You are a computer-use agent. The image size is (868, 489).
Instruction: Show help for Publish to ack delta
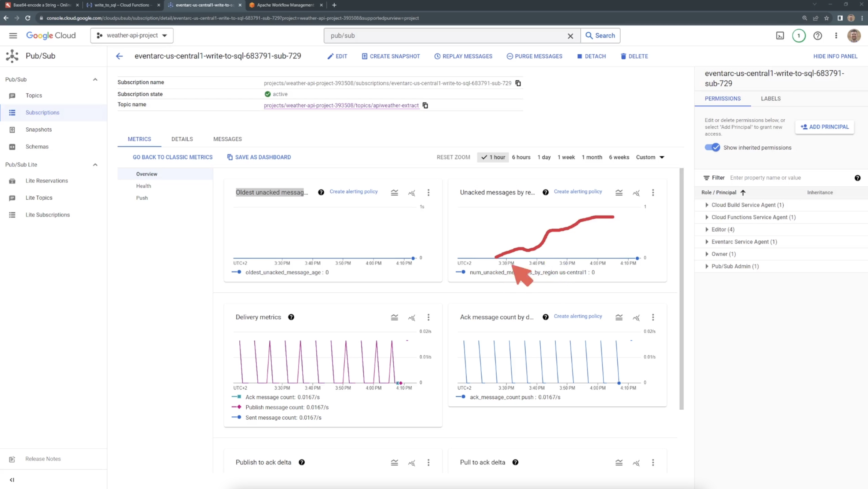302,462
